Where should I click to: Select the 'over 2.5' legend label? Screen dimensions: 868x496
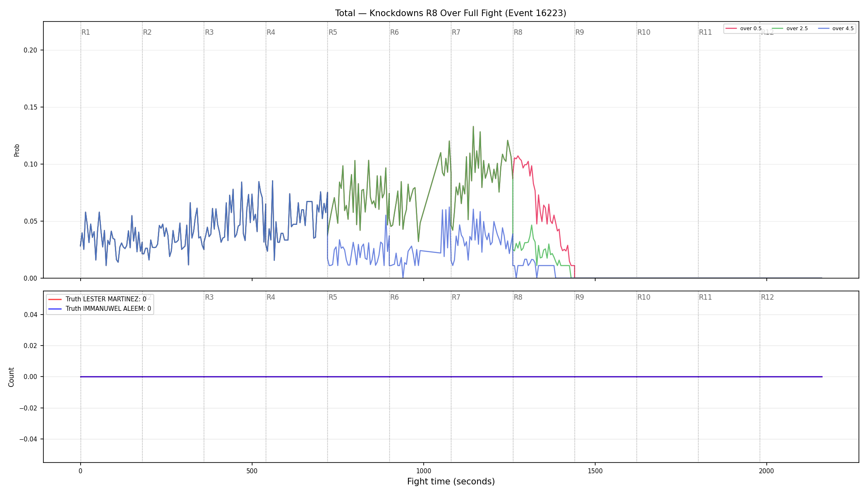coord(797,29)
